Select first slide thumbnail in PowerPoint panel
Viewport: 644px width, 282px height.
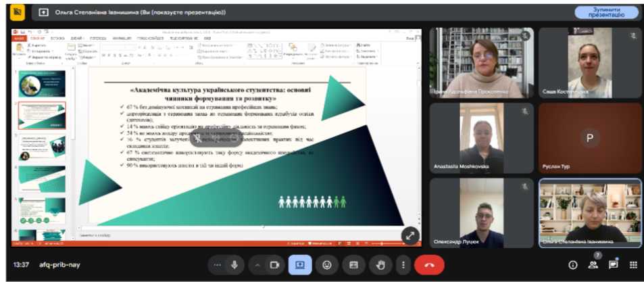tap(42, 84)
